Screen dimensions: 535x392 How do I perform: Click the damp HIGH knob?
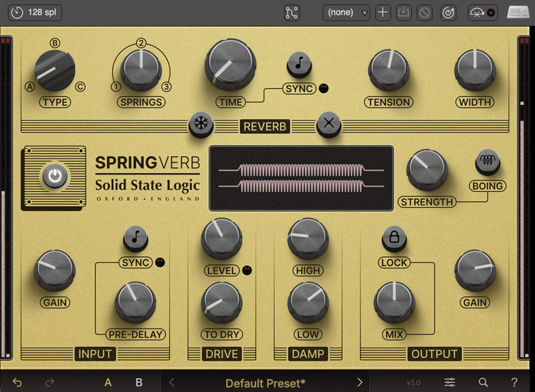308,238
